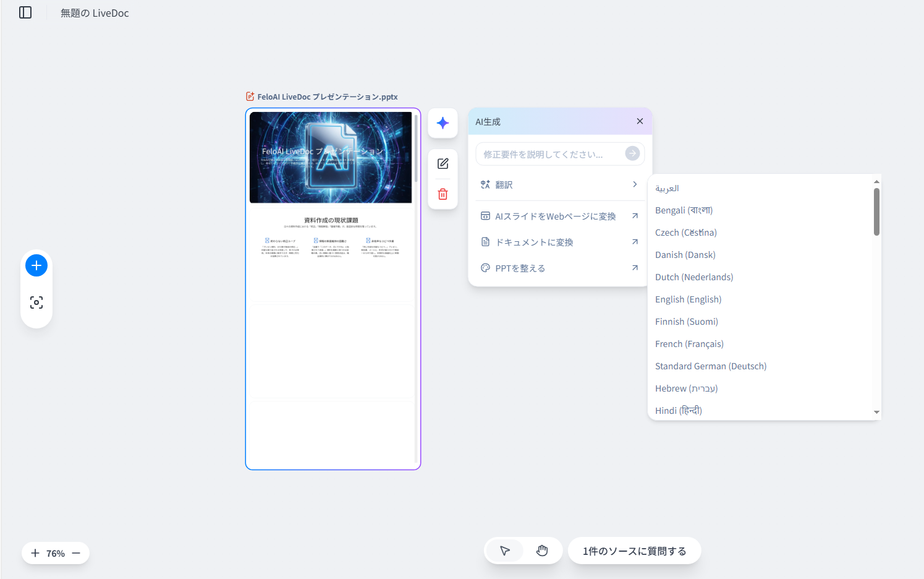Click the fit-to-screen focus icon
924x579 pixels.
pyautogui.click(x=36, y=302)
